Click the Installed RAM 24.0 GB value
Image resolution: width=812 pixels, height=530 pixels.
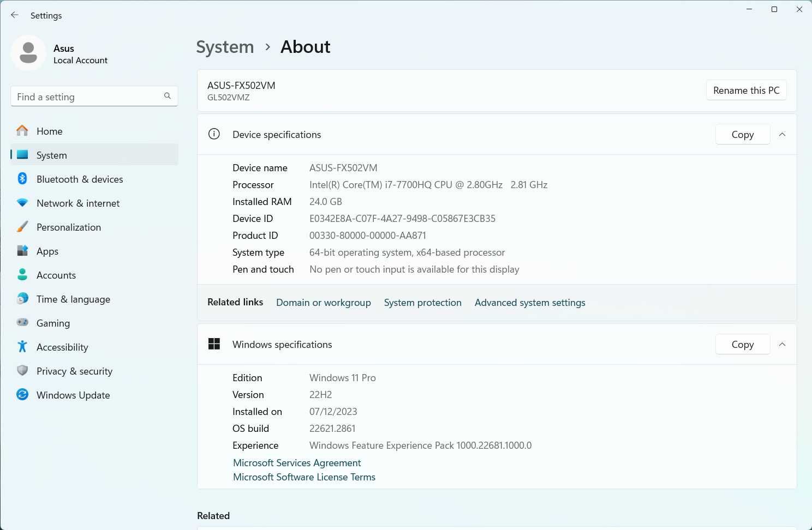[325, 201]
